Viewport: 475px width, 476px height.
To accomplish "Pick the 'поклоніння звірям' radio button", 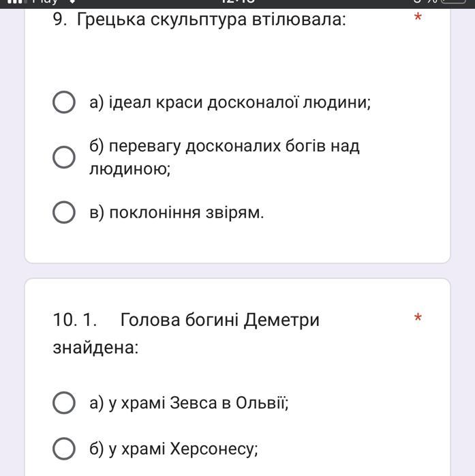I will pos(64,212).
